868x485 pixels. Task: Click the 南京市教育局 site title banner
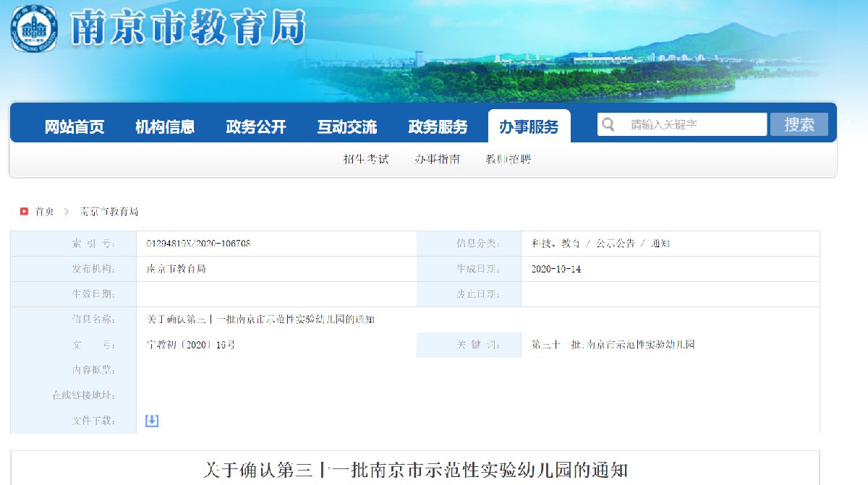pos(188,29)
